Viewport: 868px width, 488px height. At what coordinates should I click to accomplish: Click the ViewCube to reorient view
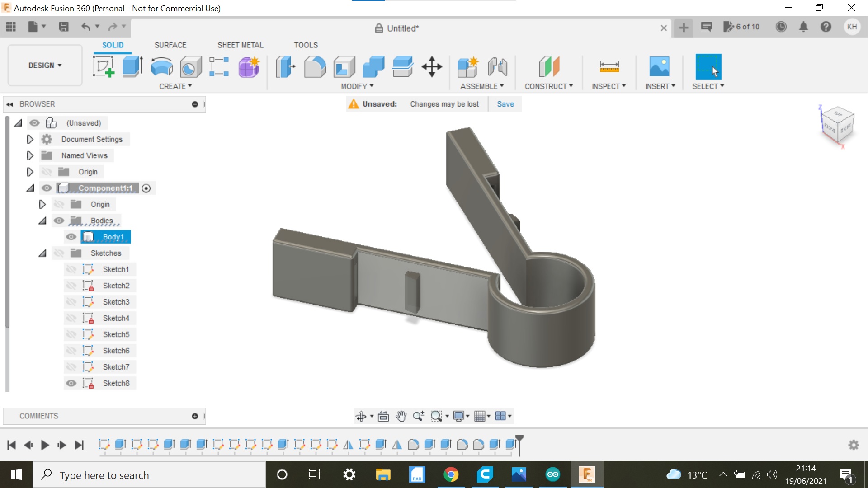click(837, 125)
